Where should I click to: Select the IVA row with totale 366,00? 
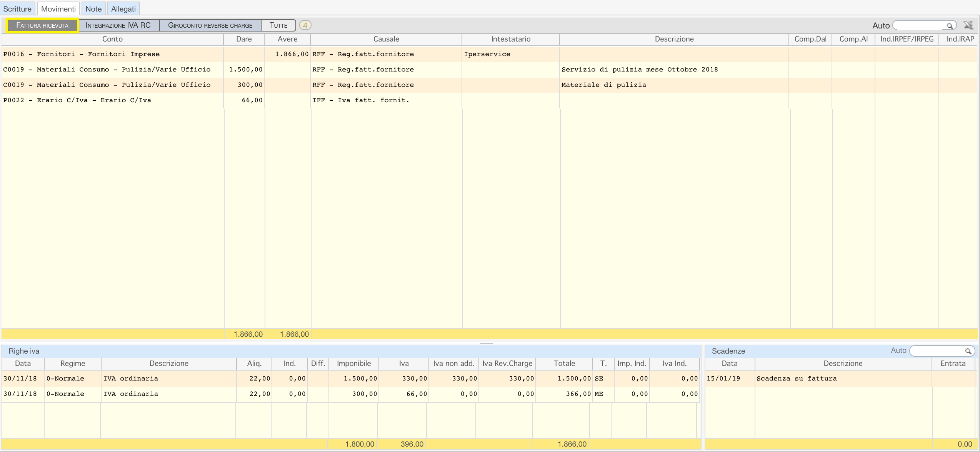pos(350,394)
